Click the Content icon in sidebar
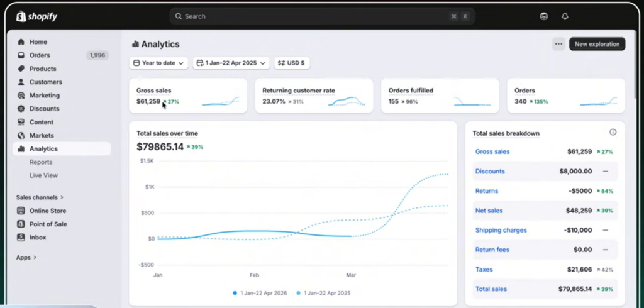 [x=21, y=122]
